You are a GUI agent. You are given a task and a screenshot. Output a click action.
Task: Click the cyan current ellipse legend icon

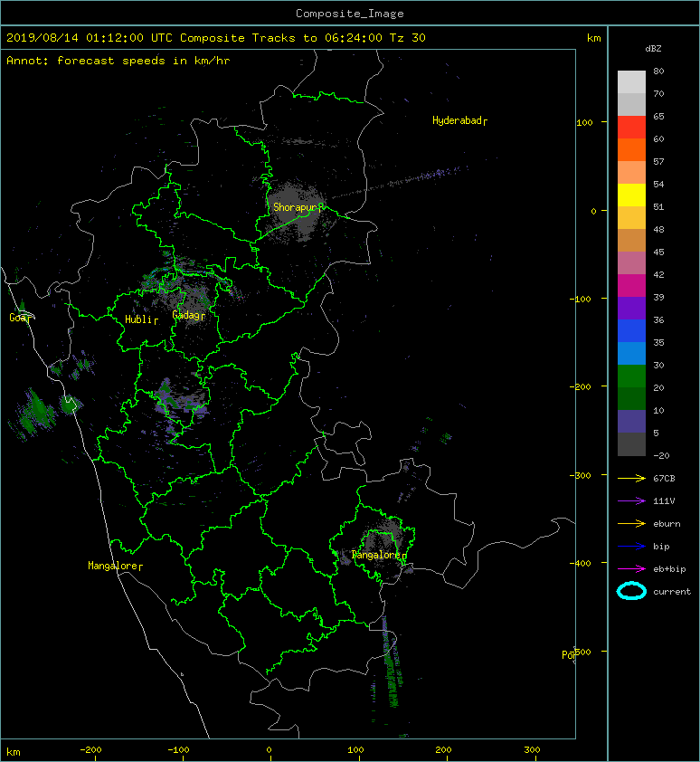(x=631, y=592)
